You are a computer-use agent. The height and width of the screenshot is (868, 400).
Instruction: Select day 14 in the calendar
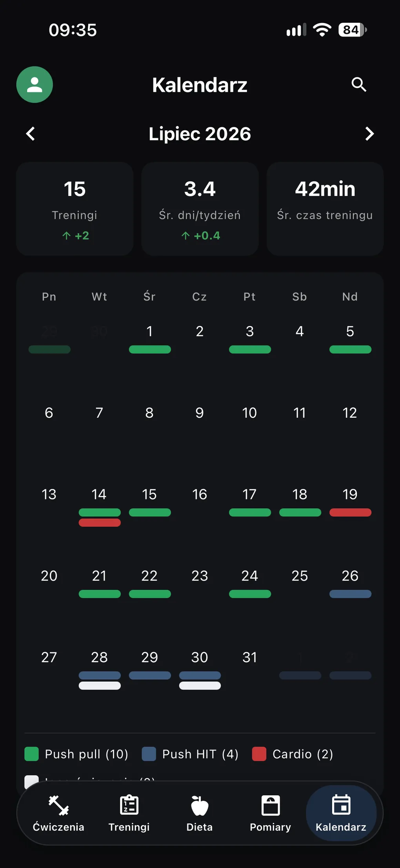click(x=99, y=494)
